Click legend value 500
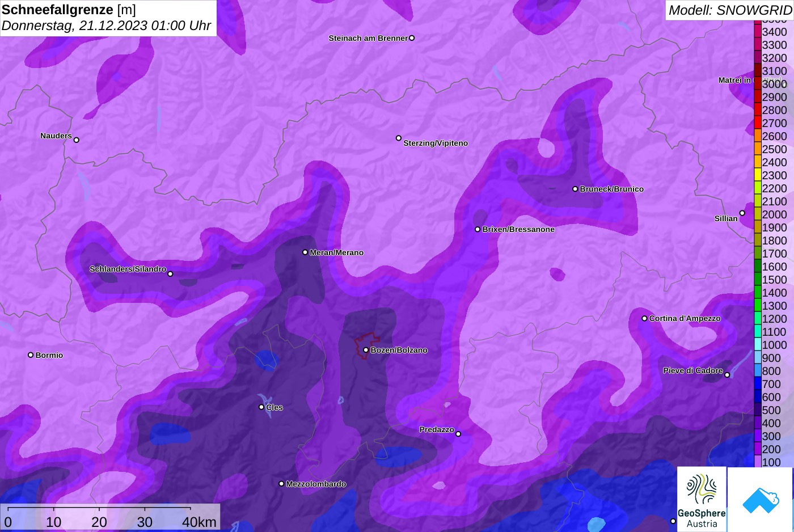Screen dimensions: 794x532 click(x=771, y=410)
